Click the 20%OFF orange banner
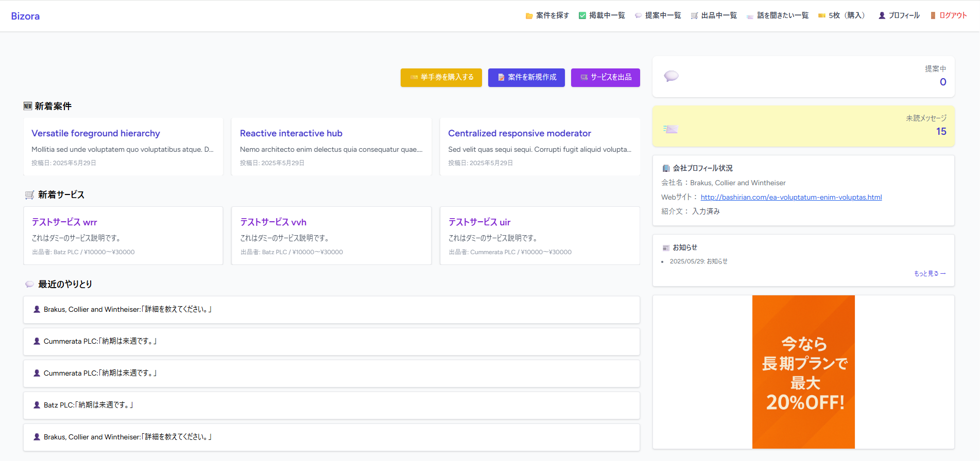Screen dimensions: 980x461 (803, 372)
